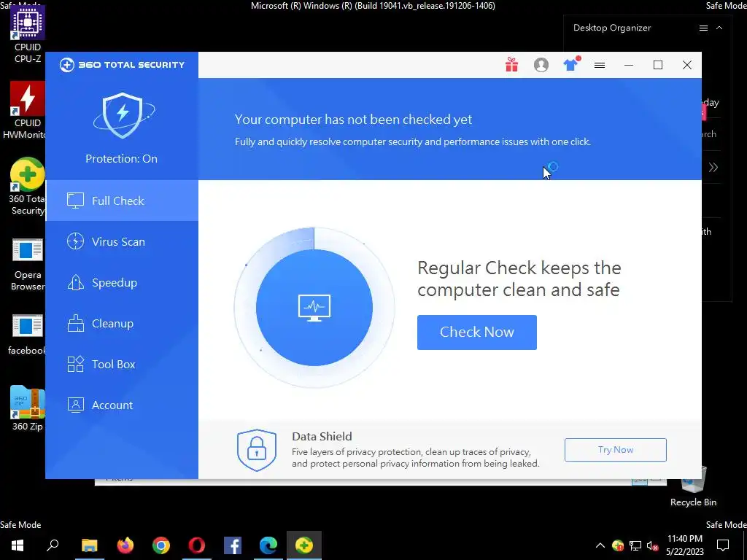Select Full Check in the sidebar
747x560 pixels.
point(122,201)
